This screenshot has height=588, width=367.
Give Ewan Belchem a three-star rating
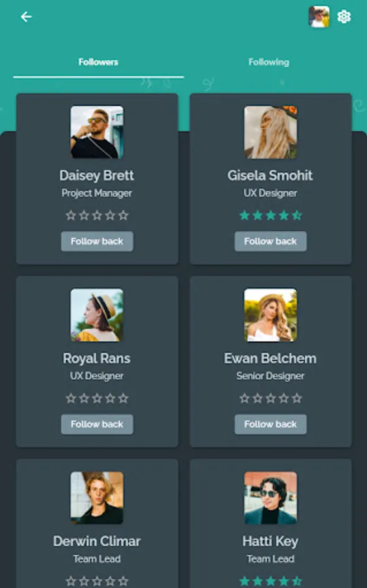pos(270,399)
